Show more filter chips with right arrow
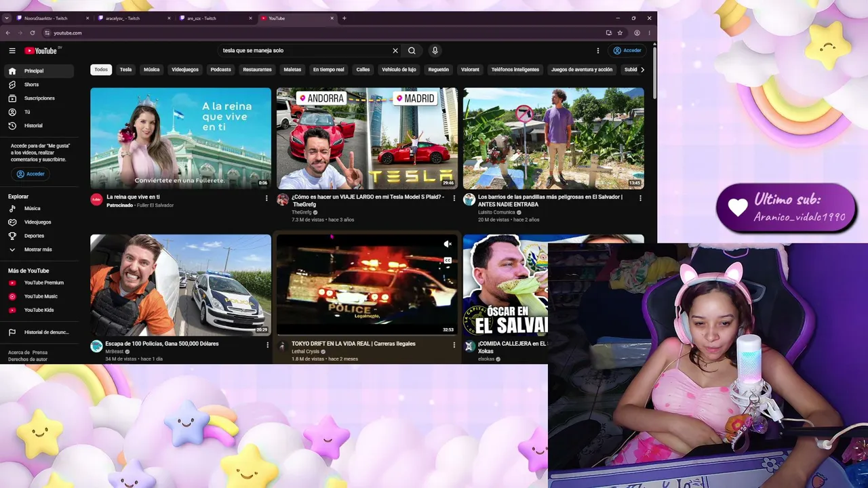 pyautogui.click(x=642, y=70)
